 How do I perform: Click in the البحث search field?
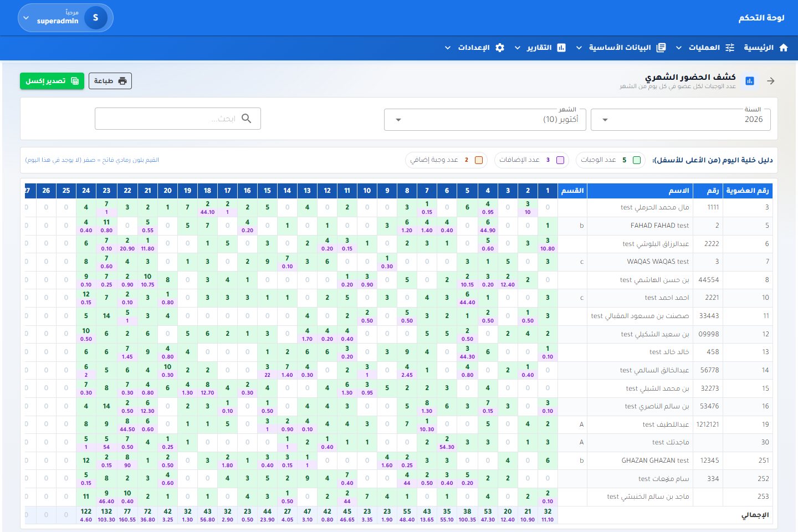click(178, 119)
